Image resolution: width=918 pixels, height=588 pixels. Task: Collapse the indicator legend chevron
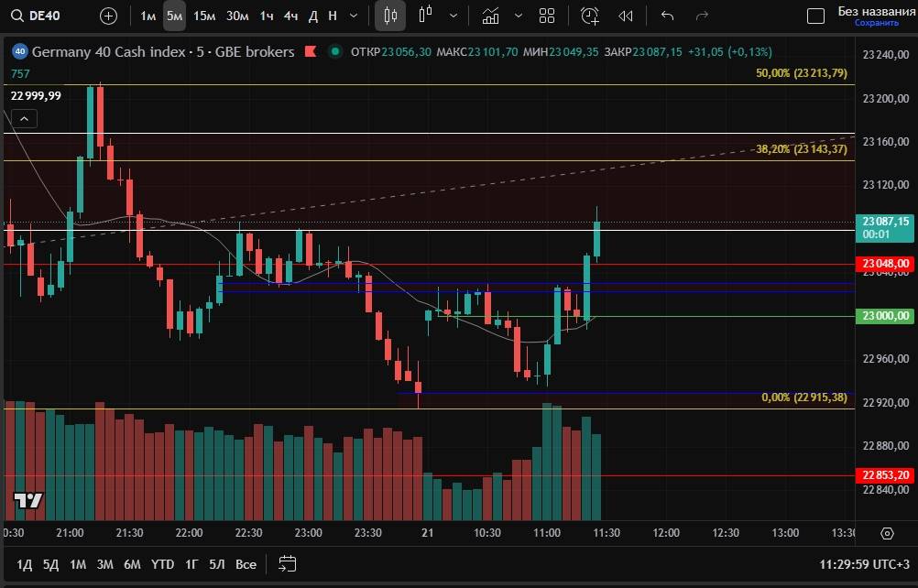pyautogui.click(x=24, y=118)
